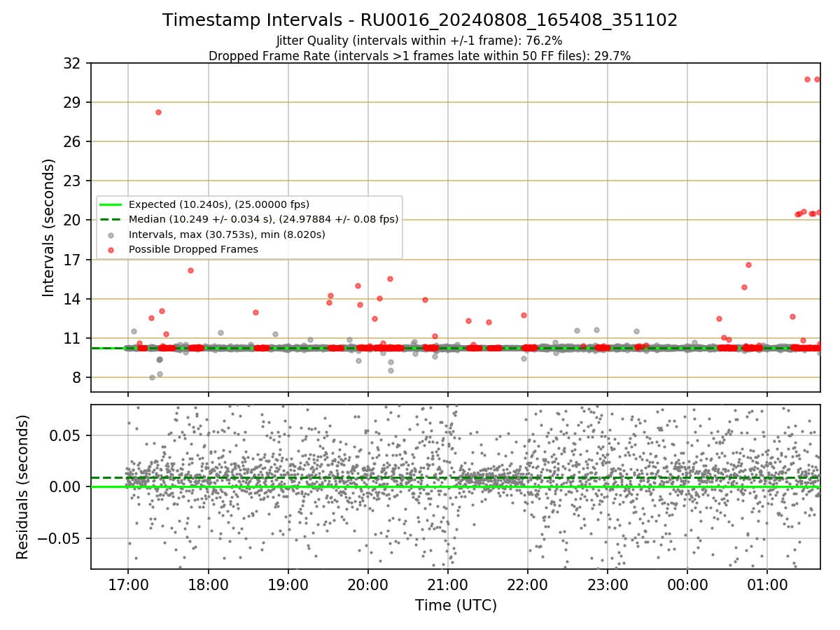Viewport: 840px width, 630px height.
Task: Click the red dot marker in the legend
Action: coord(111,249)
